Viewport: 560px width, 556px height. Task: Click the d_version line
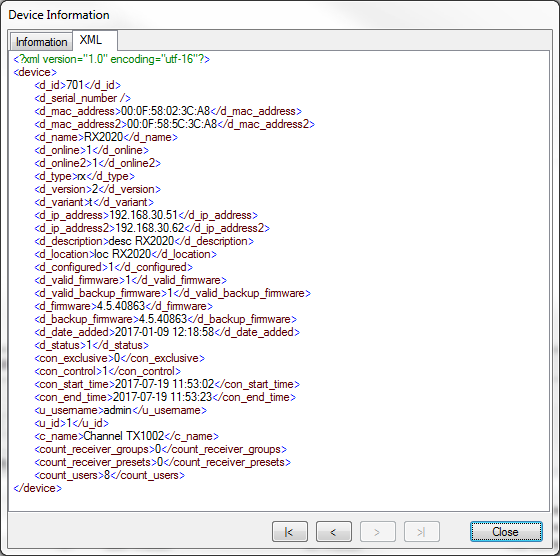tap(98, 189)
